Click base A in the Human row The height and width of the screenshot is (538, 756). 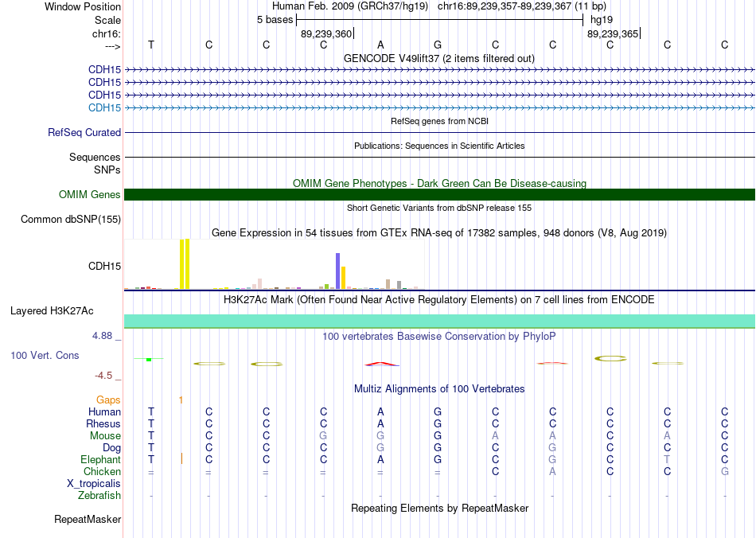click(x=380, y=411)
